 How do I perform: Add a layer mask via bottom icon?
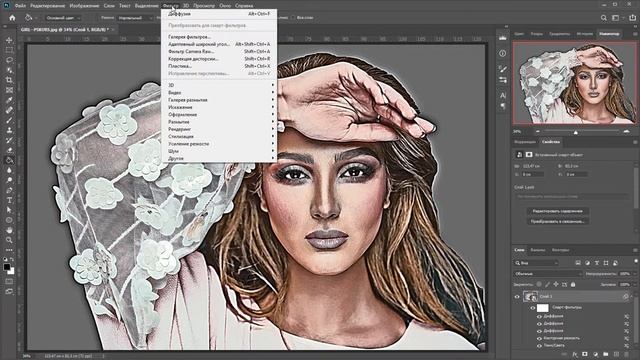(585, 354)
